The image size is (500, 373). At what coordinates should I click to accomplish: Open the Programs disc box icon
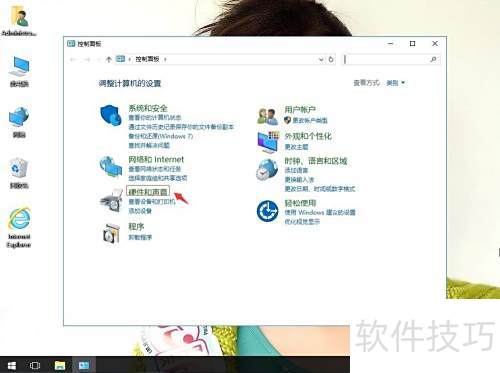click(x=111, y=233)
